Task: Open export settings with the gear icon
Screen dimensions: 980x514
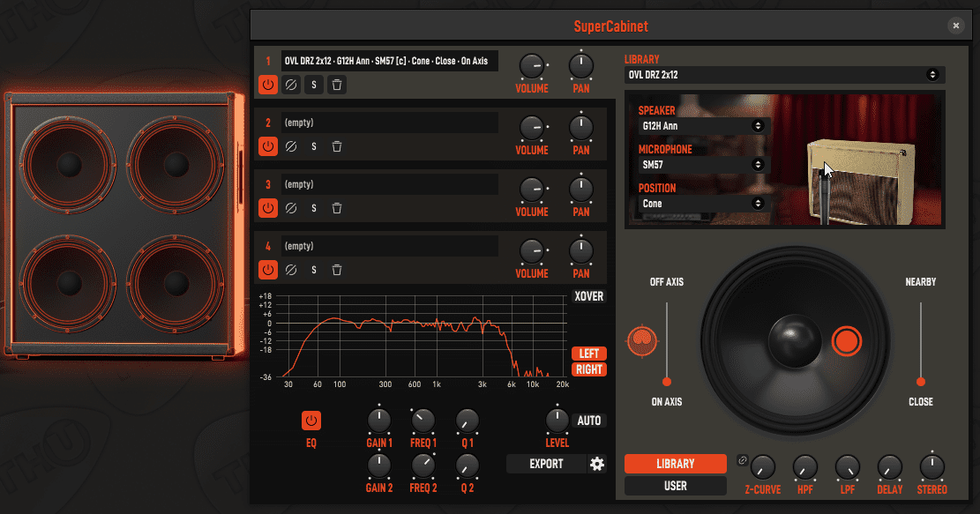Action: pos(597,464)
